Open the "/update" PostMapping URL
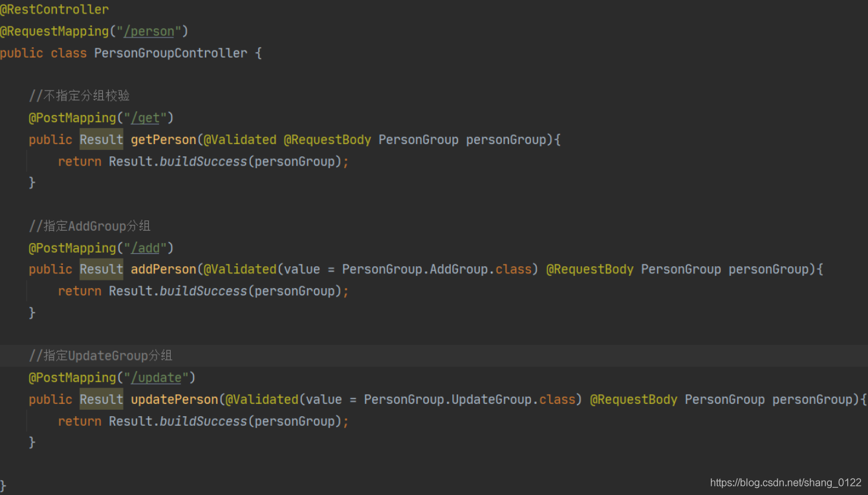 coord(157,377)
